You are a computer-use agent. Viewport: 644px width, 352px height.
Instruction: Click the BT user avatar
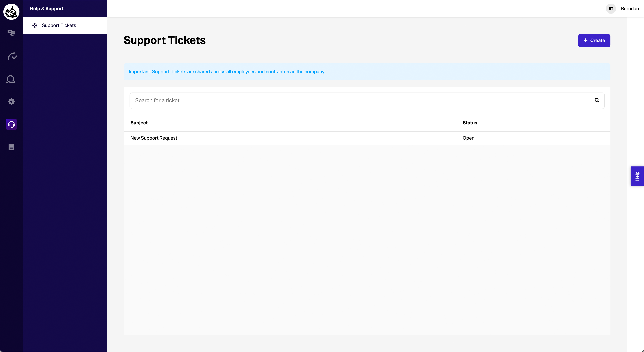click(611, 9)
